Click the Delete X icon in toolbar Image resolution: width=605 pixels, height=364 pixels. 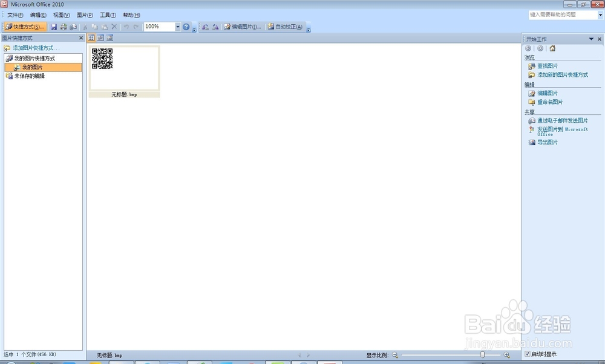pos(114,27)
